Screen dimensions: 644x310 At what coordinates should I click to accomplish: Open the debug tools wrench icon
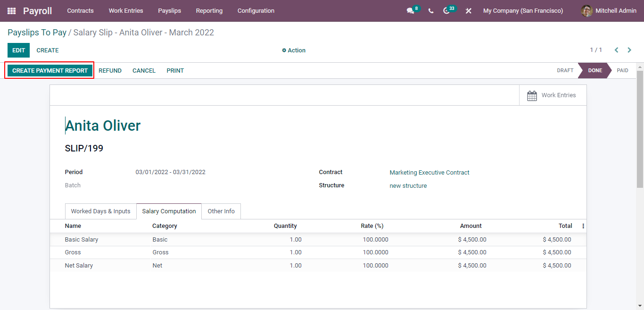pyautogui.click(x=468, y=11)
